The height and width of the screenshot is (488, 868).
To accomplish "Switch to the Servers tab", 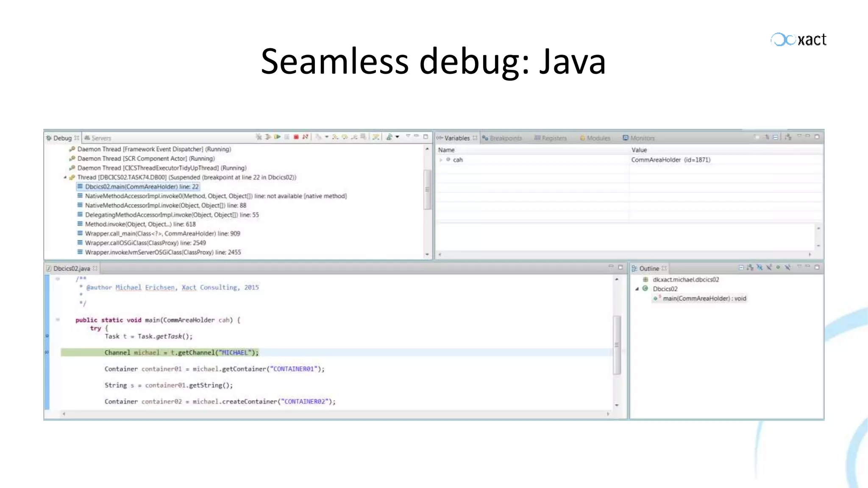I will point(97,138).
